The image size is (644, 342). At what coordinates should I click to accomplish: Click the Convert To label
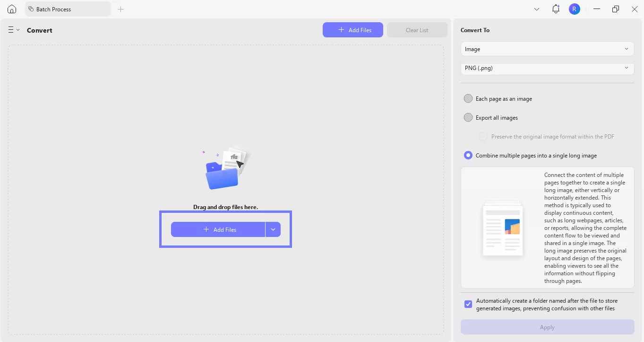[x=475, y=30]
